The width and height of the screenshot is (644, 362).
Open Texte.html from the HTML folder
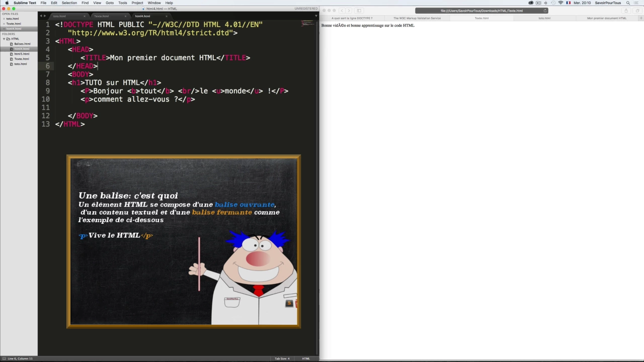pyautogui.click(x=22, y=59)
